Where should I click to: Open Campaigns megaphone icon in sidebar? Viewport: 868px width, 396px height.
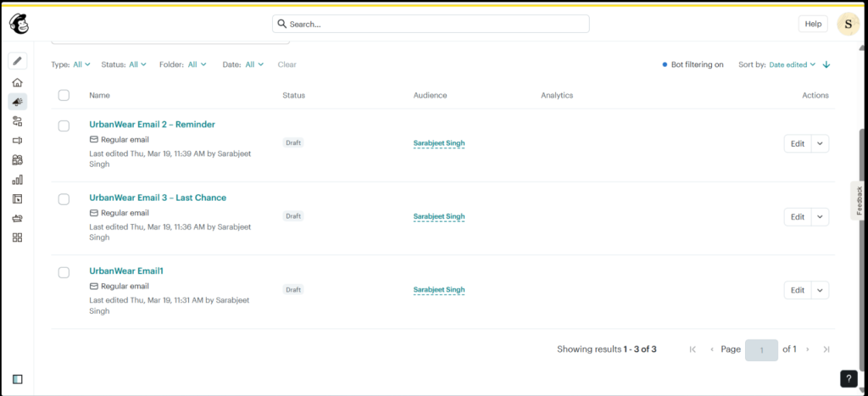(17, 102)
